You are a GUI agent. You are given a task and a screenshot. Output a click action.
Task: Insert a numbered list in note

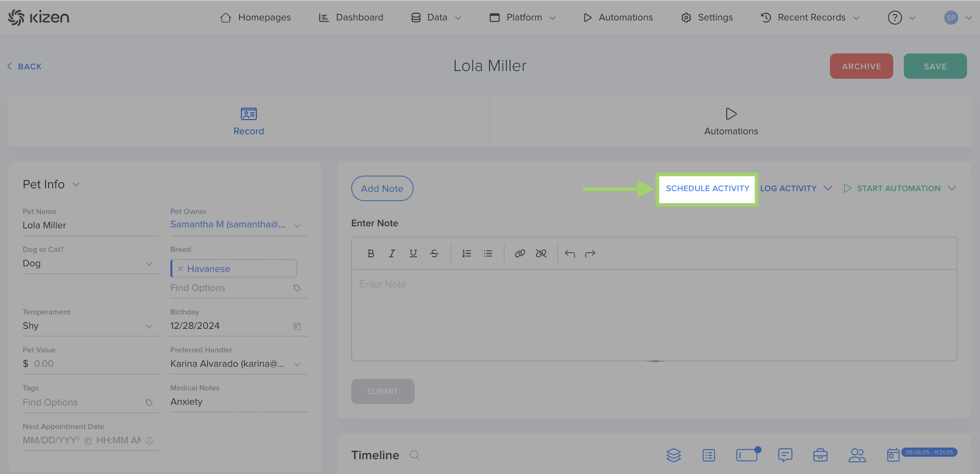466,253
